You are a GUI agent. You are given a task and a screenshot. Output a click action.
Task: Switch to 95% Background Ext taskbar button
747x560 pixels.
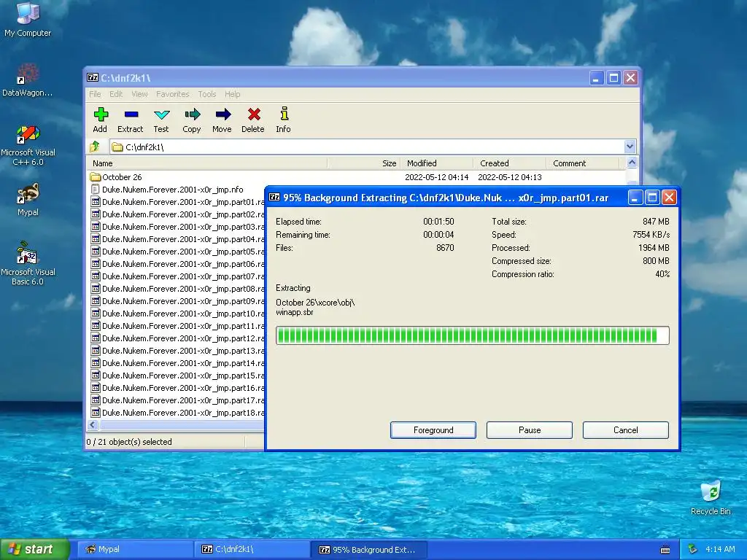(x=368, y=549)
